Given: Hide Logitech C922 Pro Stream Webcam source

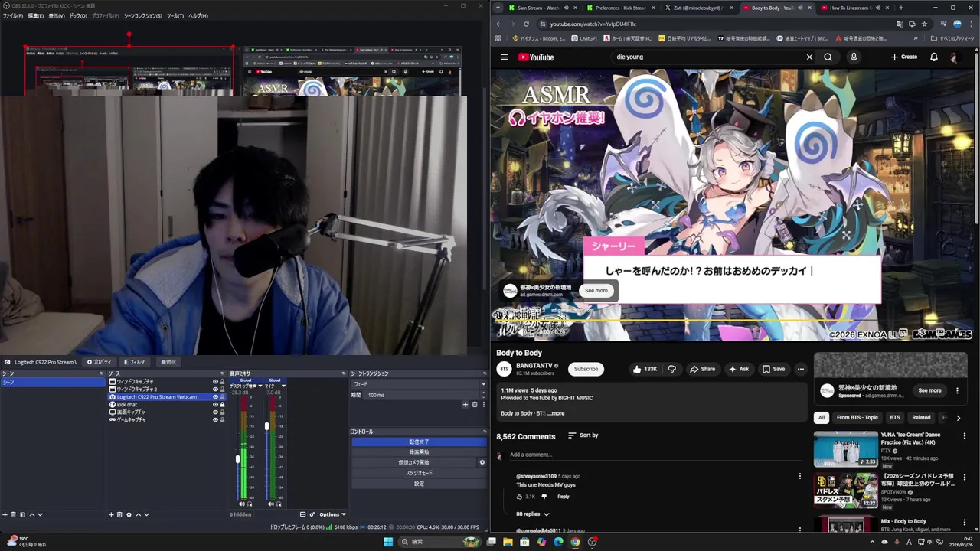Looking at the screenshot, I should tap(215, 396).
